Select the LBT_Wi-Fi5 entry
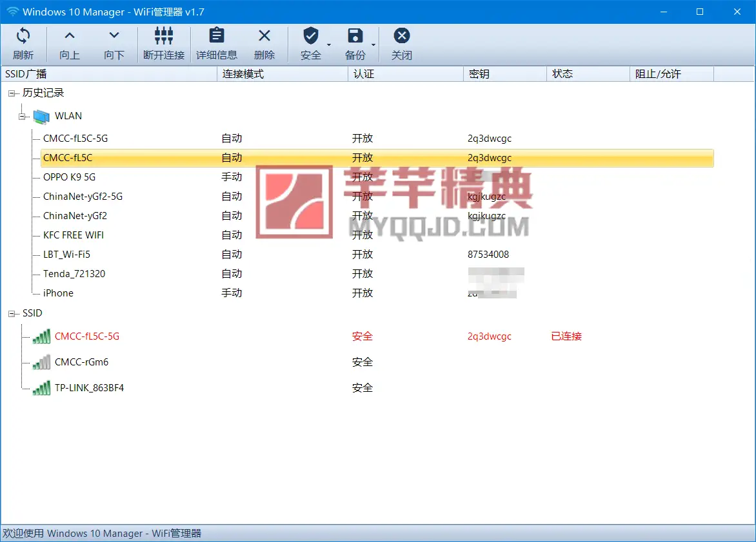756x542 pixels. tap(66, 255)
